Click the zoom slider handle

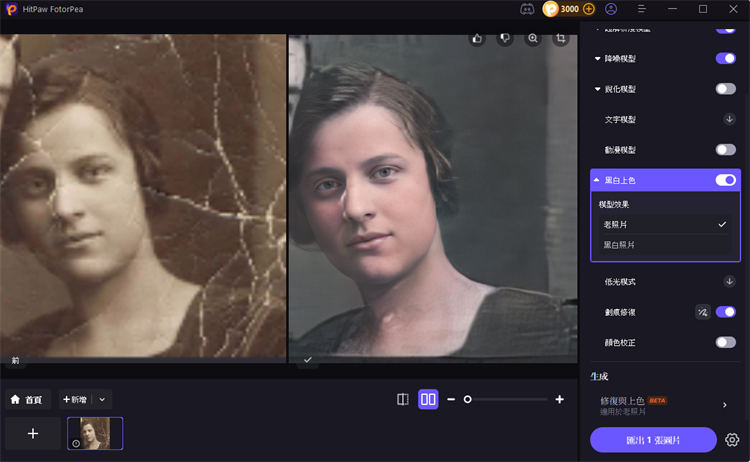coord(467,399)
